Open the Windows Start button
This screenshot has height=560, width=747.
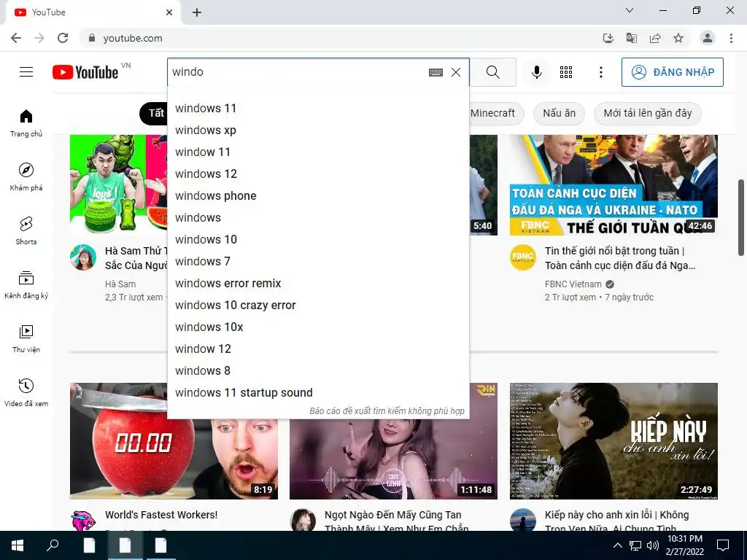18,545
